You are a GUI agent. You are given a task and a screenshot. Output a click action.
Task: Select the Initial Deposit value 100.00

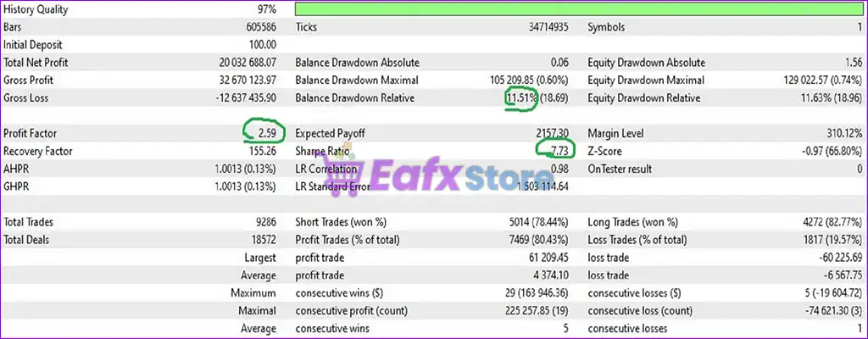[x=263, y=45]
